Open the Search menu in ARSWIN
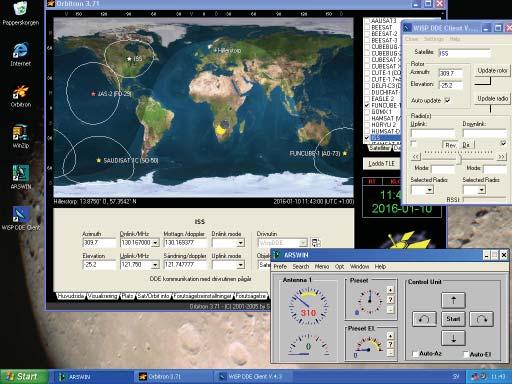Image resolution: width=512 pixels, height=384 pixels. 301,266
